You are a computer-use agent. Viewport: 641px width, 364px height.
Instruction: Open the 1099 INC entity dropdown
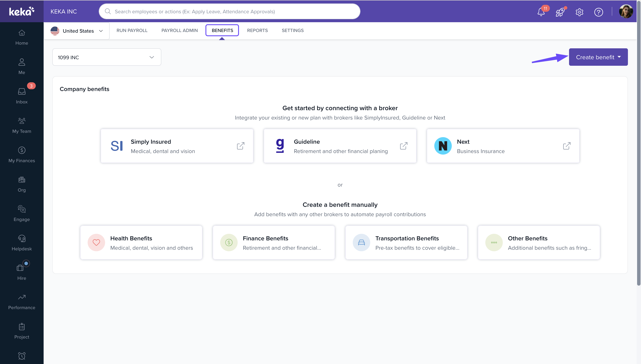coord(107,57)
